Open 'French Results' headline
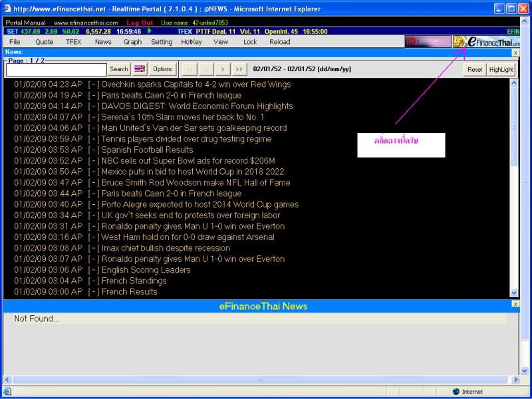Viewport: 532px width, 399px height. 129,291
